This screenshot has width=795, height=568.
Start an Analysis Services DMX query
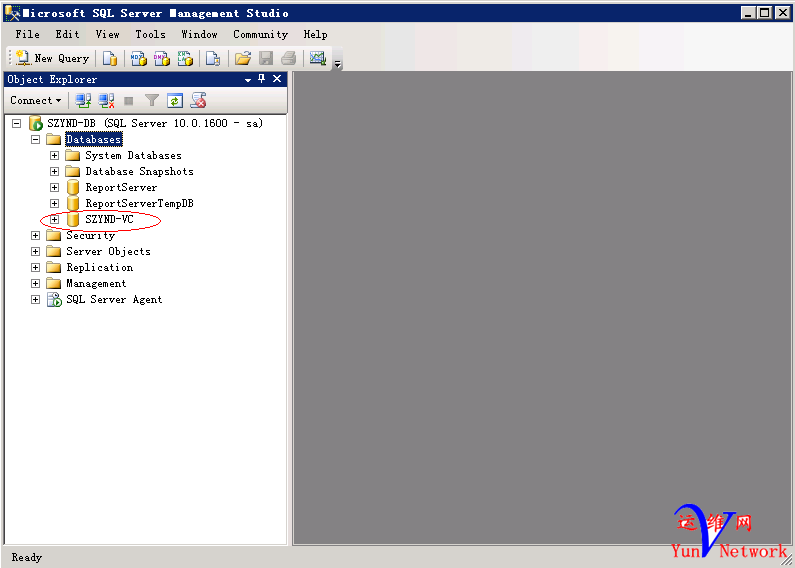click(x=162, y=59)
